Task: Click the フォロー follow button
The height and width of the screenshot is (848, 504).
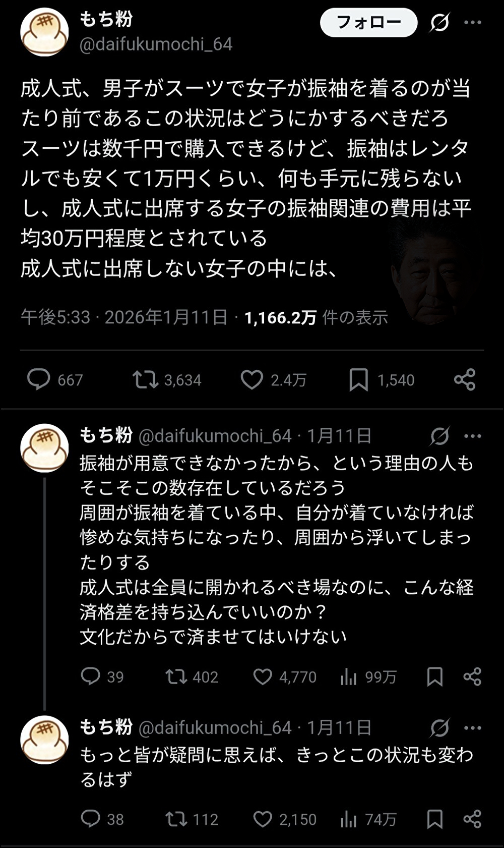Action: (x=368, y=23)
